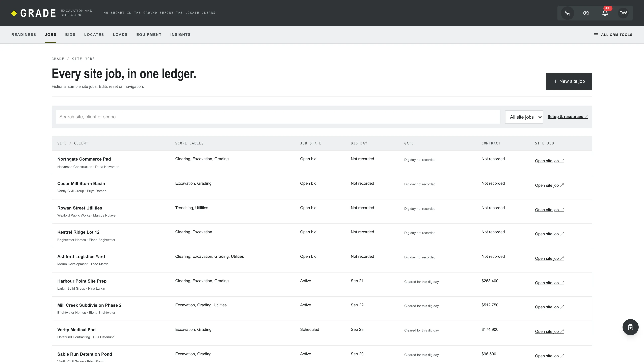Click the Sep 23 dig day cell
The image size is (644, 362).
357,329
